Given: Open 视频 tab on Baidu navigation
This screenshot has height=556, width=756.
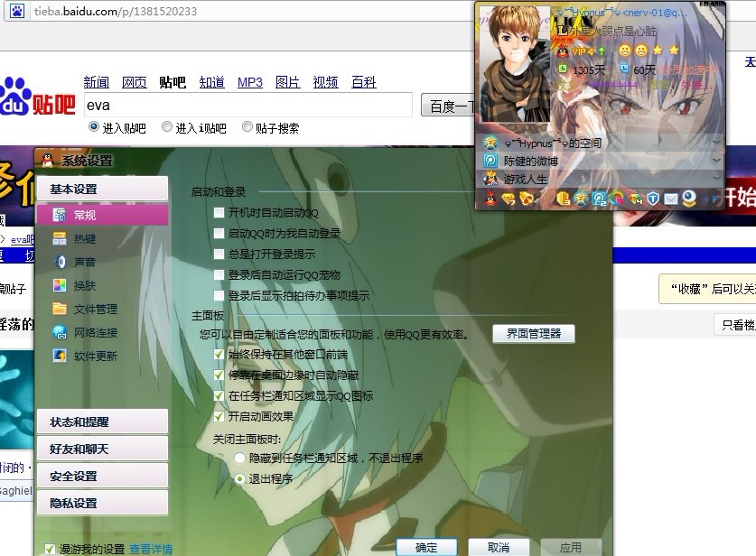Looking at the screenshot, I should point(325,82).
